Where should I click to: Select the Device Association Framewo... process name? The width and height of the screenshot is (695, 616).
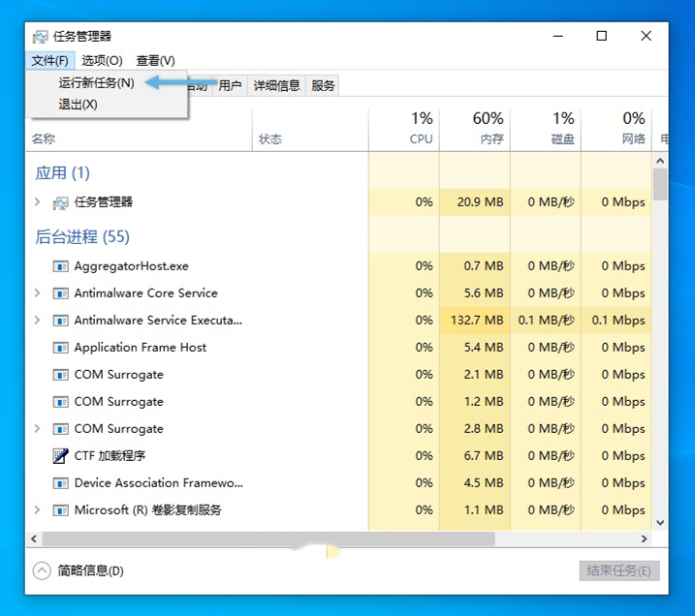(x=159, y=483)
